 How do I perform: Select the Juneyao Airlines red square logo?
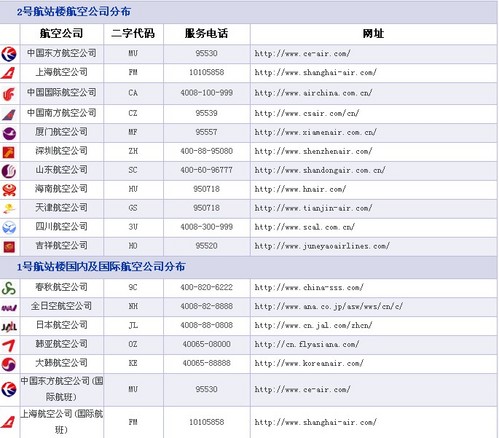coord(9,247)
